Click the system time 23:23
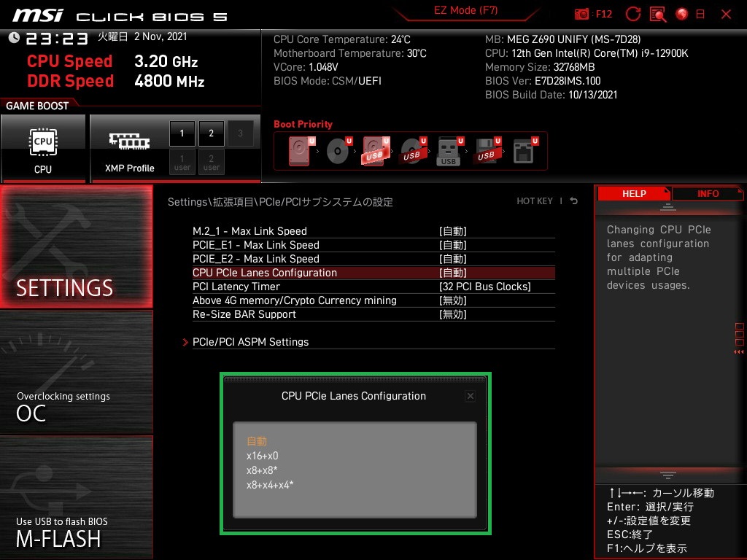 (57, 38)
